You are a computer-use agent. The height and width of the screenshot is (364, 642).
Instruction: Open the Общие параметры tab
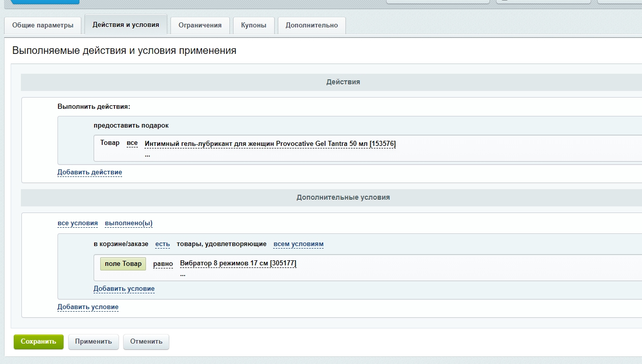click(43, 25)
